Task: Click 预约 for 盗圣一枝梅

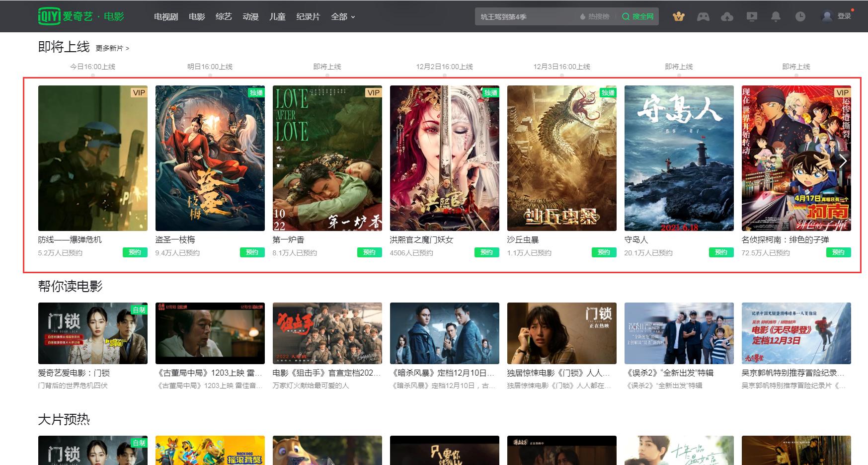Action: [252, 252]
